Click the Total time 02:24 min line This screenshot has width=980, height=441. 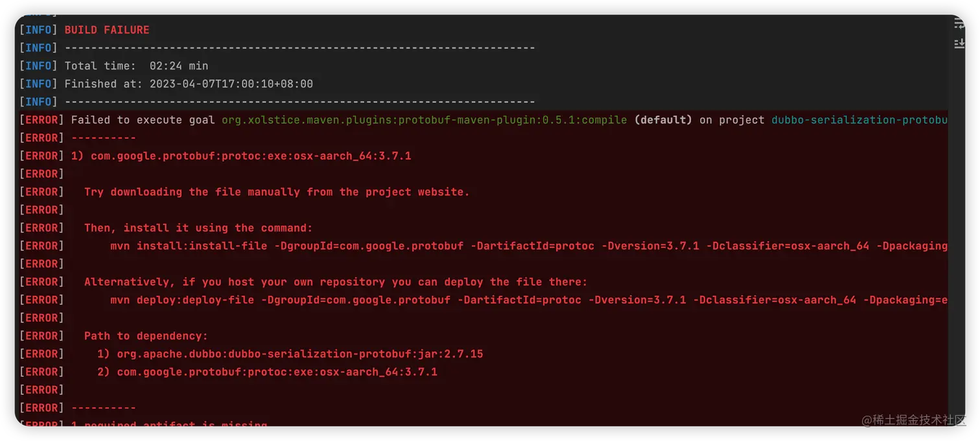click(x=136, y=66)
